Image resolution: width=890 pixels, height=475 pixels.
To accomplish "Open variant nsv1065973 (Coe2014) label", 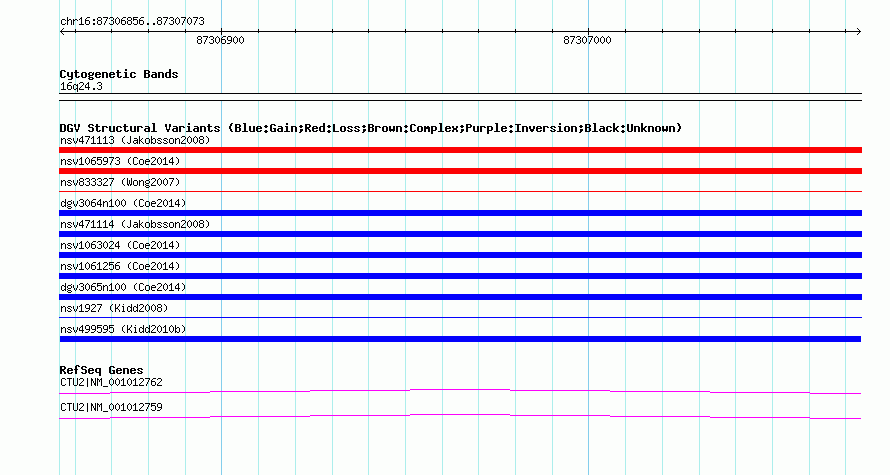I will pyautogui.click(x=120, y=161).
